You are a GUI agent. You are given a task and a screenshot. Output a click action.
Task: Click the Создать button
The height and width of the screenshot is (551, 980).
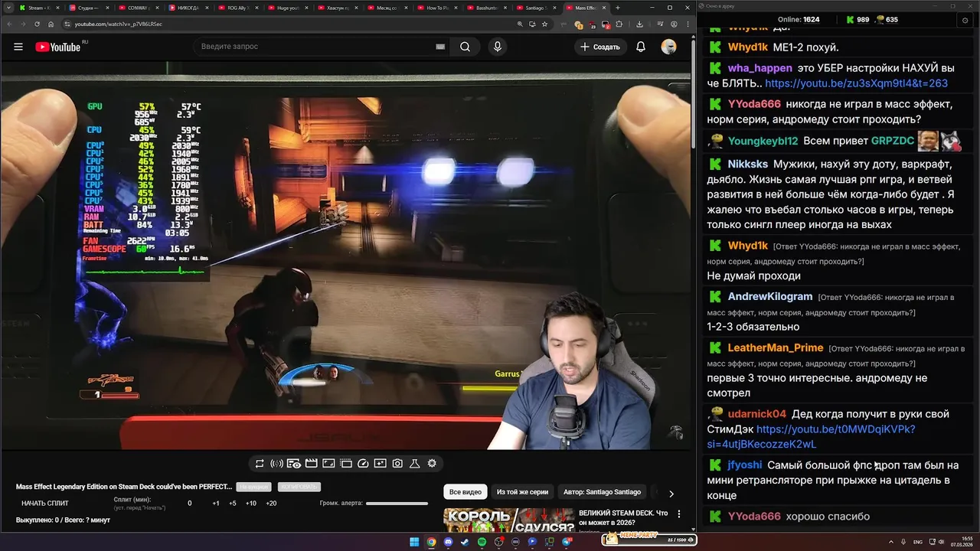click(599, 47)
